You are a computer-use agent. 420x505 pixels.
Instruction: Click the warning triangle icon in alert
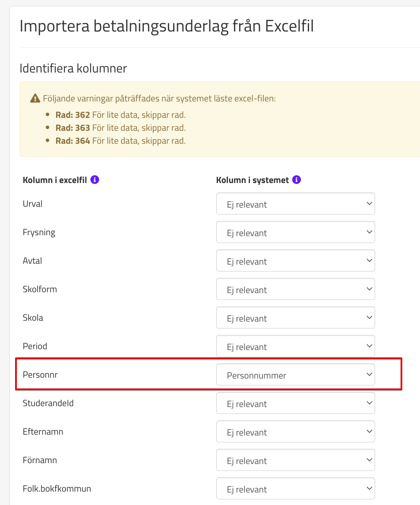coord(35,99)
